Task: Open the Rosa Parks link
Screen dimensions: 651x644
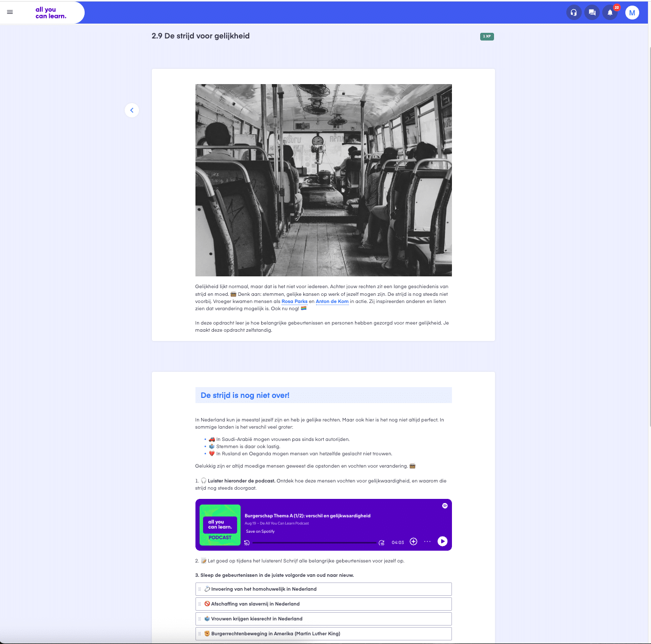Action: click(x=294, y=301)
